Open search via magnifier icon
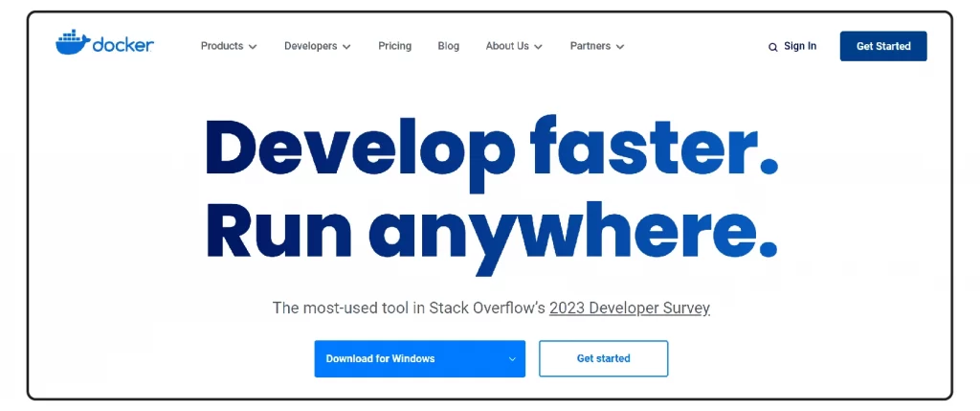The height and width of the screenshot is (411, 980). [773, 47]
